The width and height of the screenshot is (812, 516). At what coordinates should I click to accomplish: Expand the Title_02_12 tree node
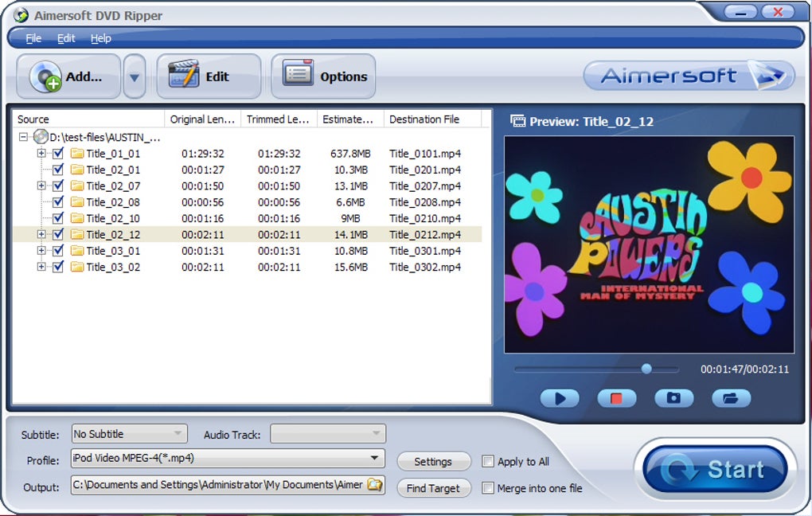point(41,234)
